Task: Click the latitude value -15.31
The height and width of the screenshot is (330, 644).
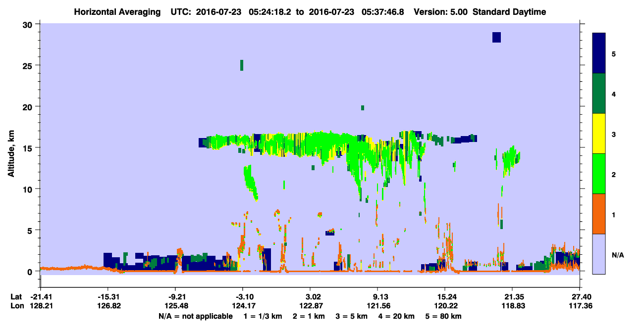Action: 107,297
